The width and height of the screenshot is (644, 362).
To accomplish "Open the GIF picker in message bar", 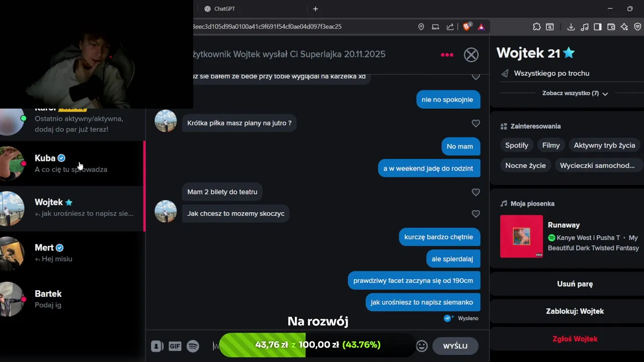I will point(175,346).
